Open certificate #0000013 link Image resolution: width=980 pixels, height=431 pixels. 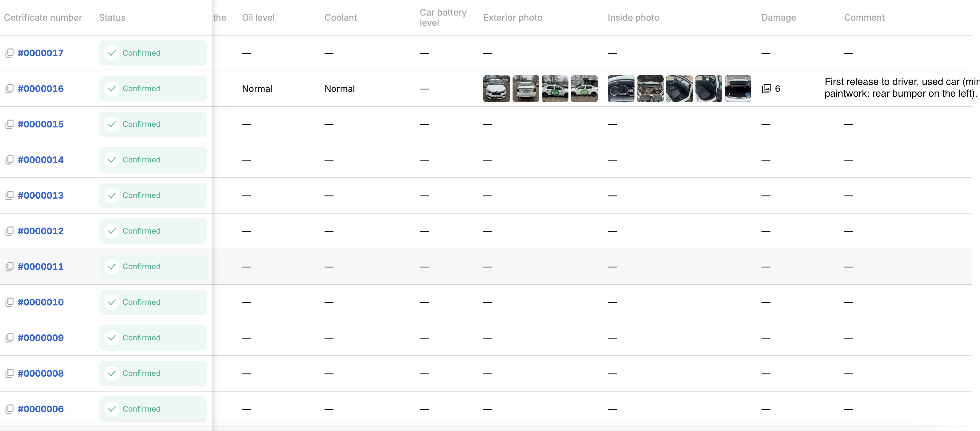pos(41,195)
